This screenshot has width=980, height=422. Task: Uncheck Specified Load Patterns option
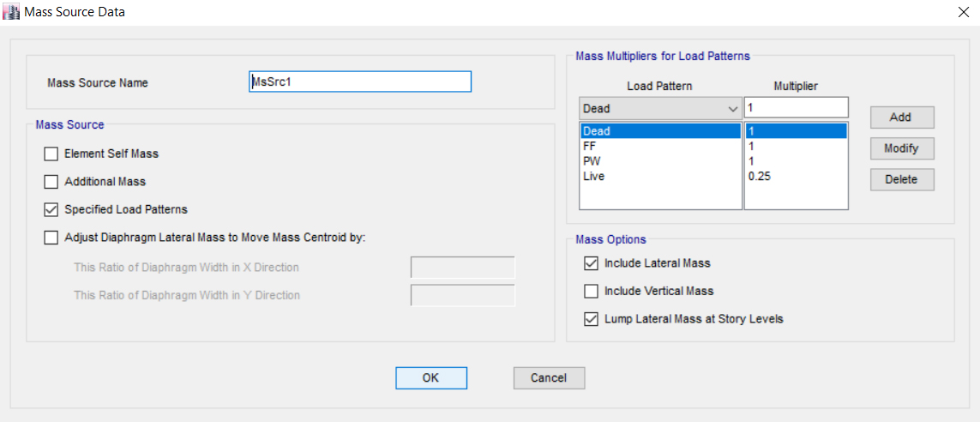point(51,209)
